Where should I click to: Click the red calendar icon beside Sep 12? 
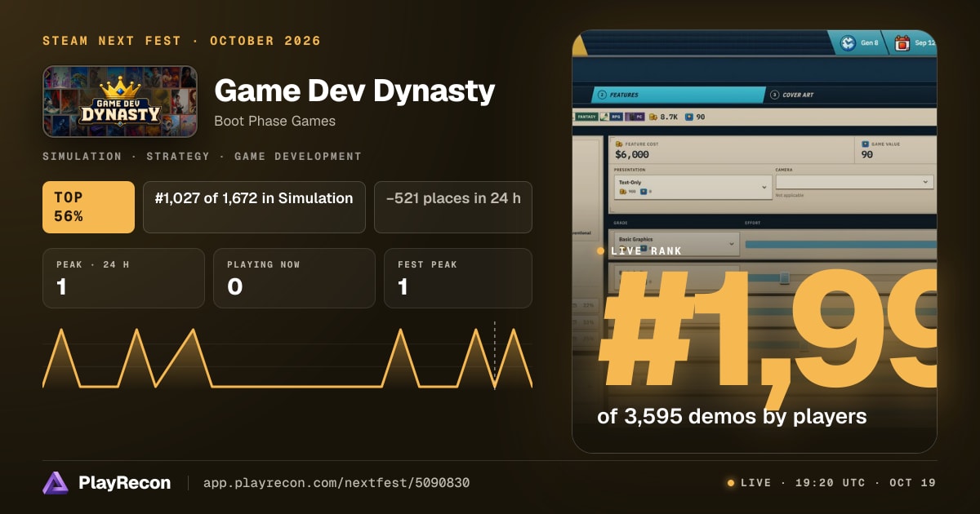tap(902, 42)
